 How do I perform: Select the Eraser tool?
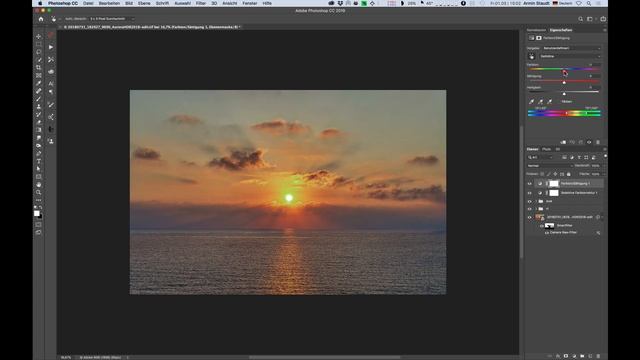click(39, 122)
